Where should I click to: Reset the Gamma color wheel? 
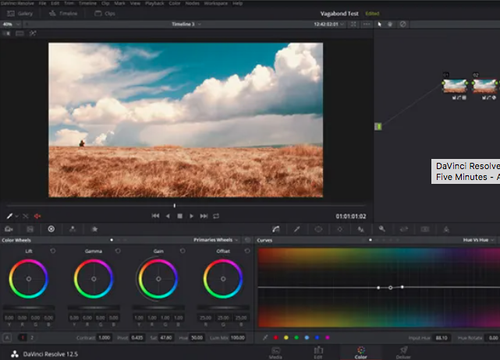118,251
